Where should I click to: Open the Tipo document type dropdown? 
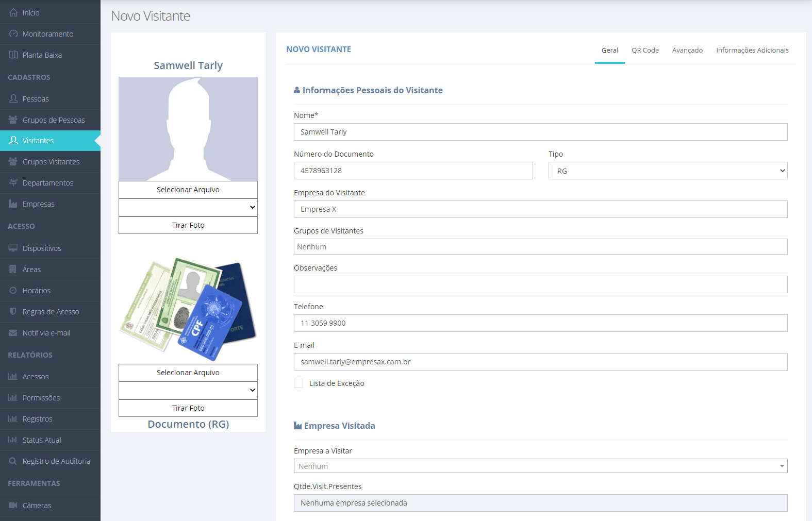point(668,171)
